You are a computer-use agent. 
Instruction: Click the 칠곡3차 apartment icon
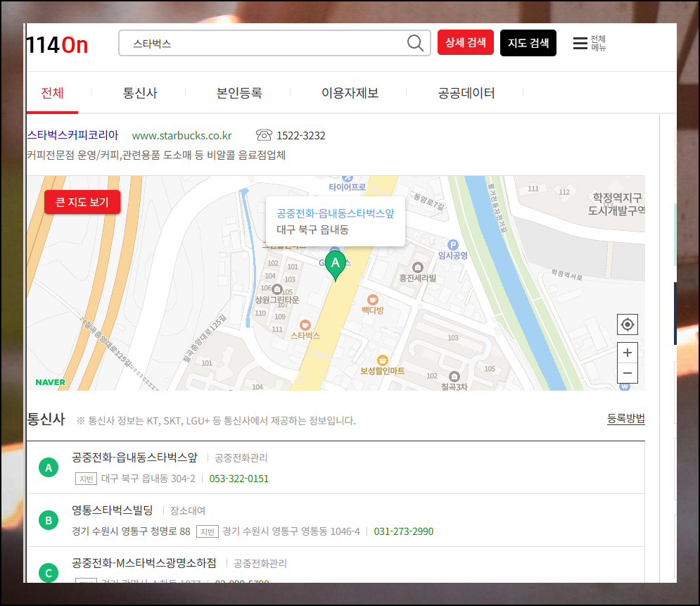point(454,376)
